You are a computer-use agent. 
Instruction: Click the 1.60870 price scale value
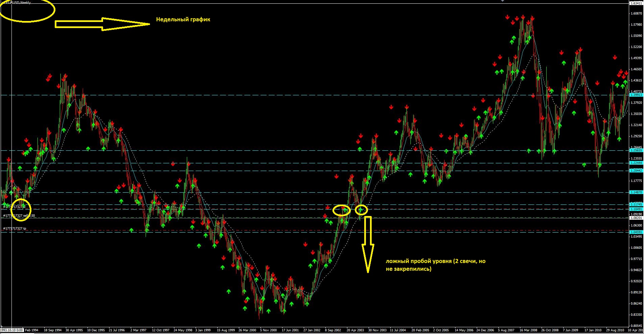[636, 14]
